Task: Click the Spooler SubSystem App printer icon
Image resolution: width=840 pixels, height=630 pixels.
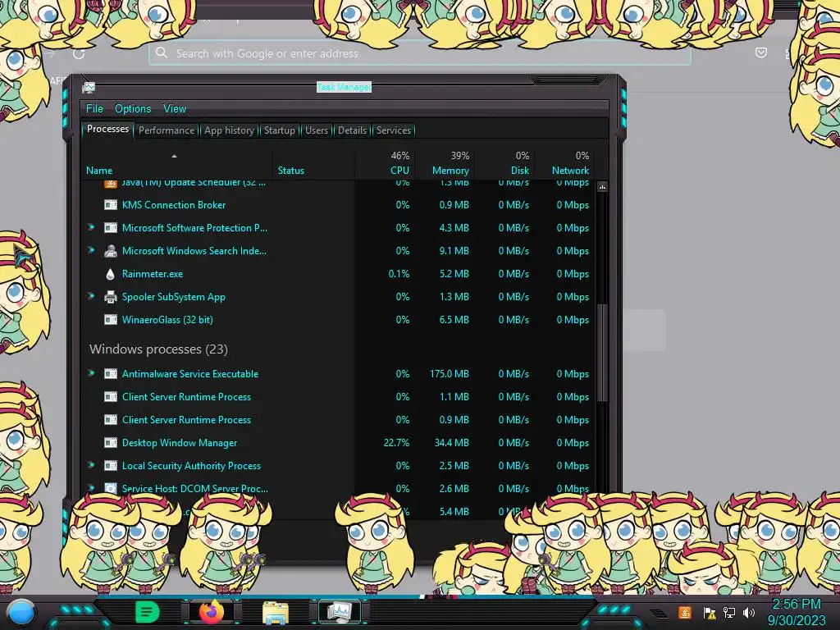Action: click(x=111, y=297)
